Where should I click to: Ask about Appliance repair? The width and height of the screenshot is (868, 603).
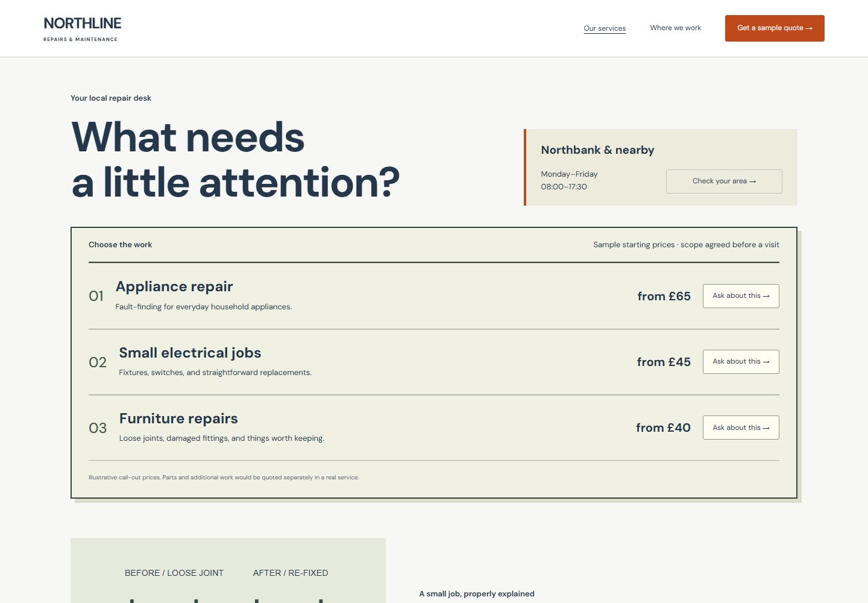click(x=741, y=296)
